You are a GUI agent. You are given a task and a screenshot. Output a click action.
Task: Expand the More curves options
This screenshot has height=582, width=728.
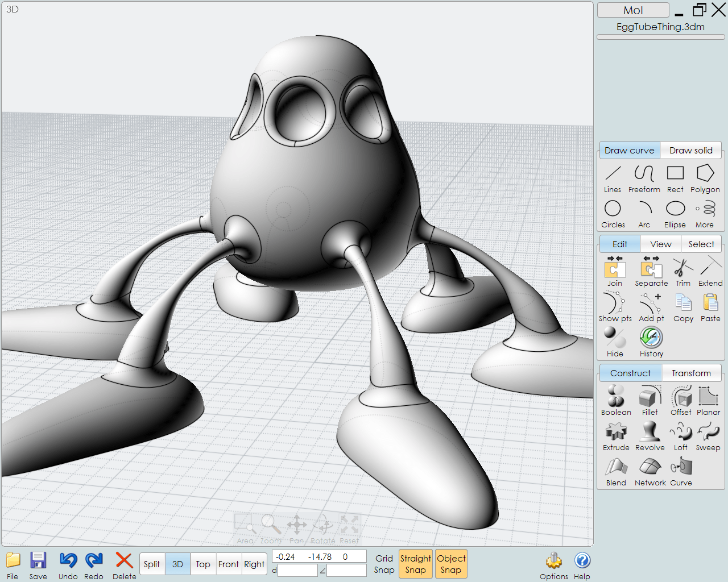(x=705, y=214)
